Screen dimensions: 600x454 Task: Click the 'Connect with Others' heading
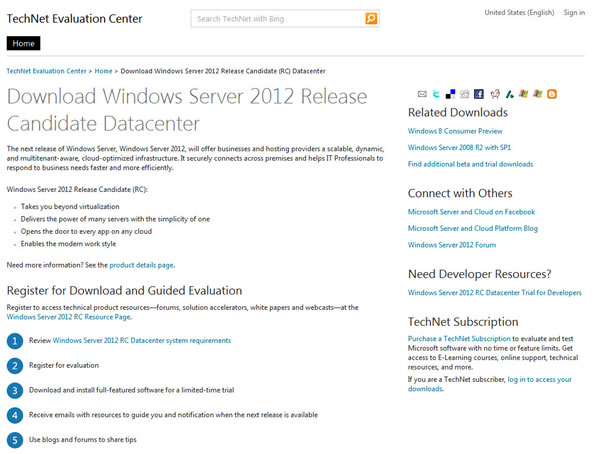click(460, 193)
